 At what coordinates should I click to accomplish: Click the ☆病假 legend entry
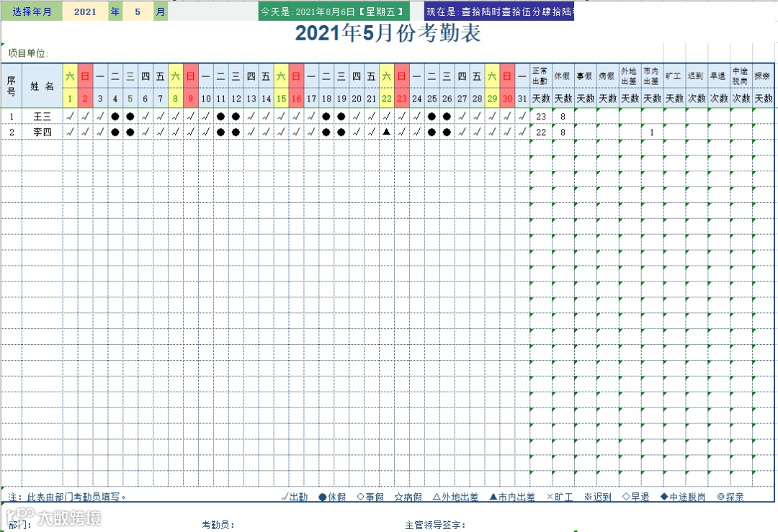pos(408,497)
